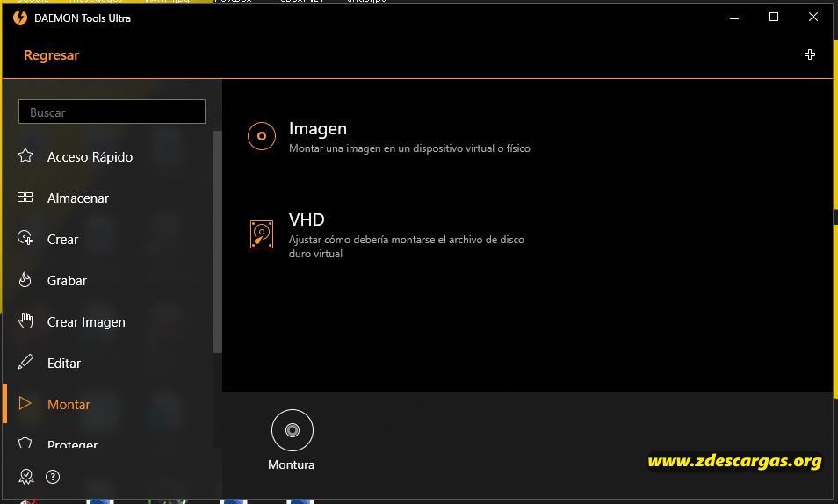Click the flame icon for Grabar
838x504 pixels.
pos(25,279)
